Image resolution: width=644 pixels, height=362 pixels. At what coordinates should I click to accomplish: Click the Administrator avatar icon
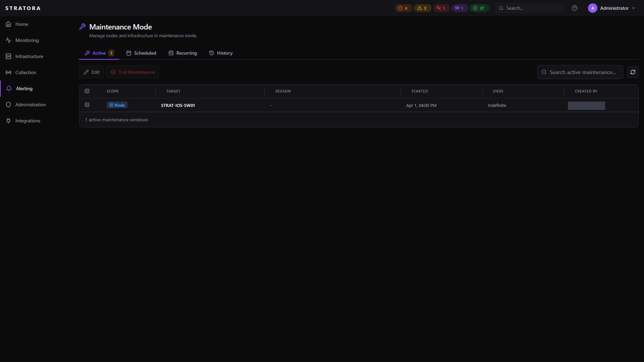tap(593, 8)
